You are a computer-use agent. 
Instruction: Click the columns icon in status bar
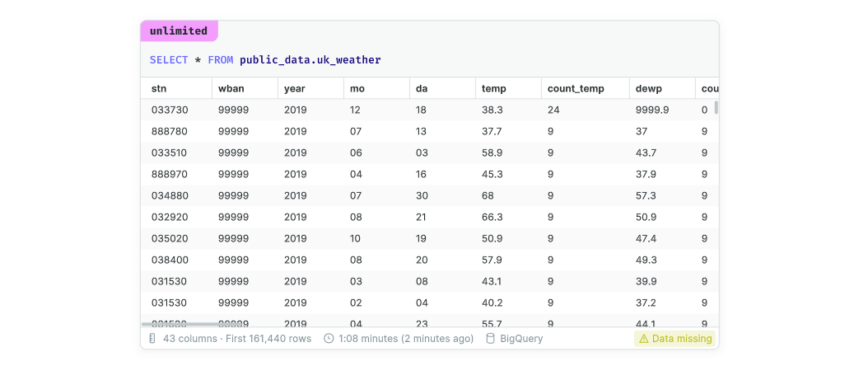[152, 339]
